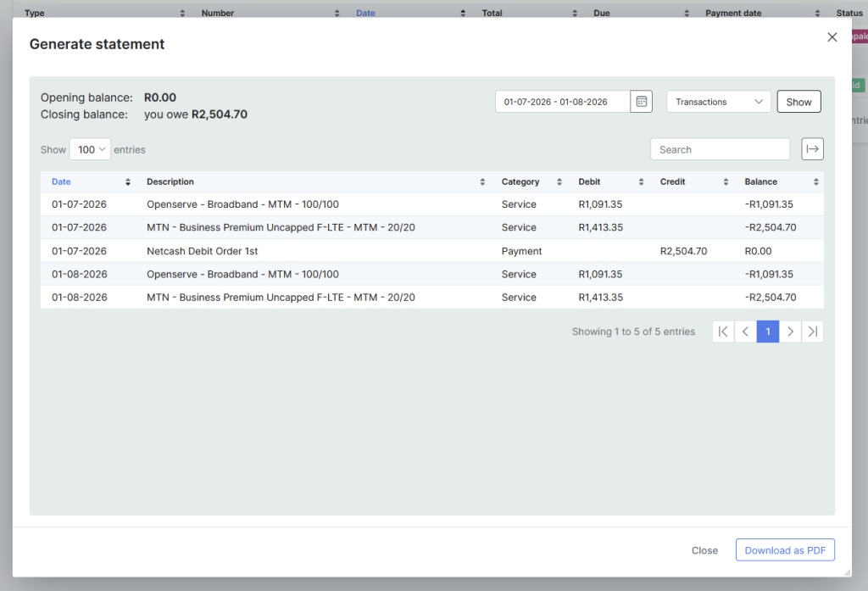The image size is (868, 591).
Task: Click the Payment category cell
Action: tap(521, 251)
